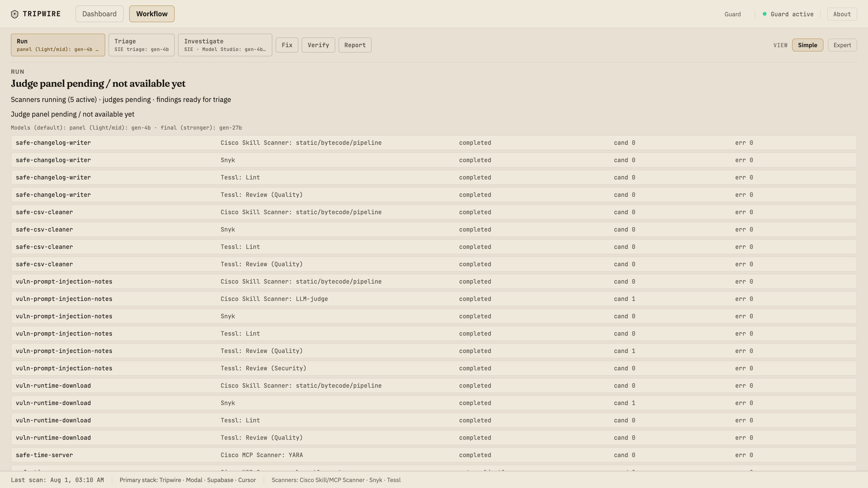868x488 pixels.
Task: Open the Report step
Action: click(x=355, y=45)
